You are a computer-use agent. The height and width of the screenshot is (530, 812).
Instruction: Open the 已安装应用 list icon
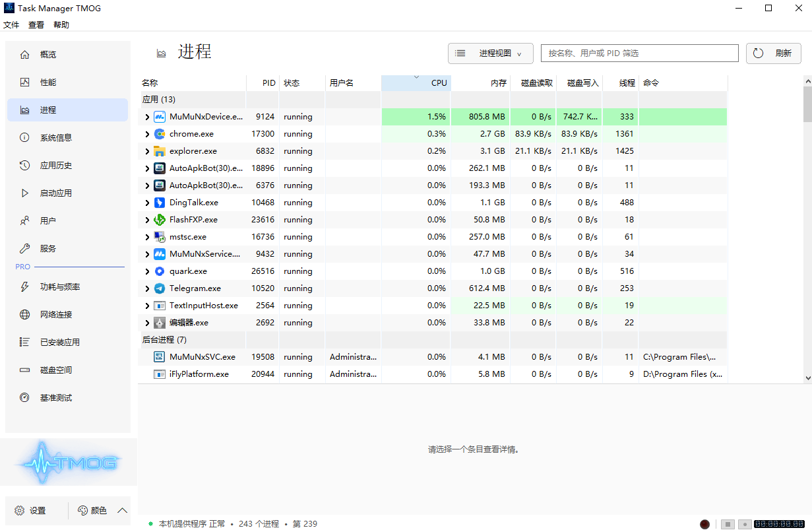[25, 343]
